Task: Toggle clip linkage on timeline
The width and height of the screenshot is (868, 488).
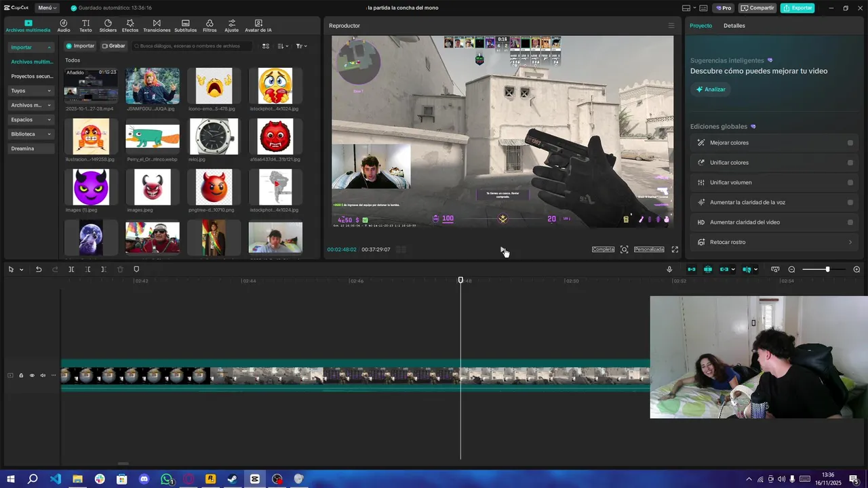Action: (724, 270)
